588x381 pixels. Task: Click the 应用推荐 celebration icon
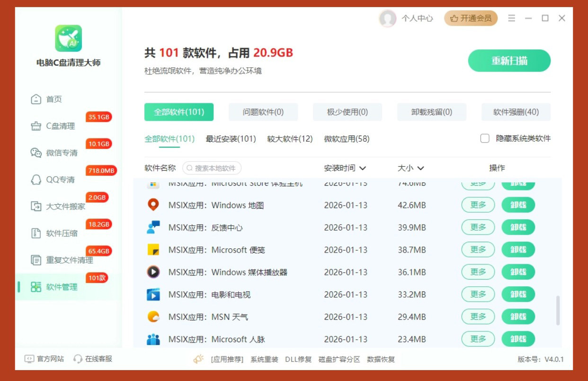tap(198, 359)
